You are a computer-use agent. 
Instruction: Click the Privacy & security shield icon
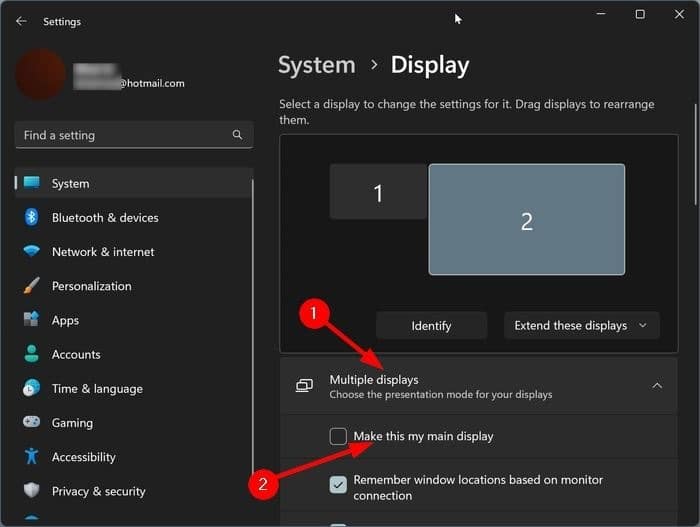coord(31,490)
